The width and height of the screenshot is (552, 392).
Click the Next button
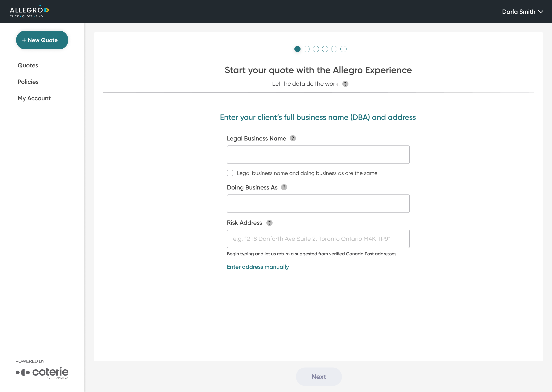coord(319,376)
